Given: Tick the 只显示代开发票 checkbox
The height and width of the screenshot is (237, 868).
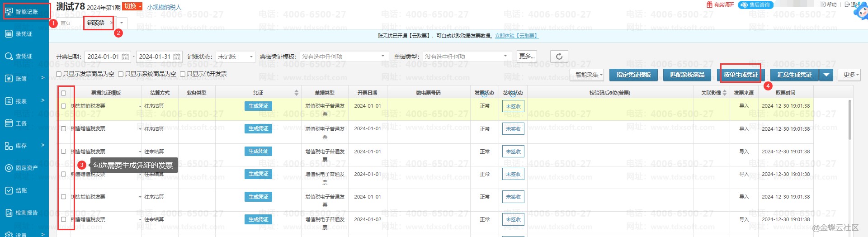Looking at the screenshot, I should tap(183, 74).
